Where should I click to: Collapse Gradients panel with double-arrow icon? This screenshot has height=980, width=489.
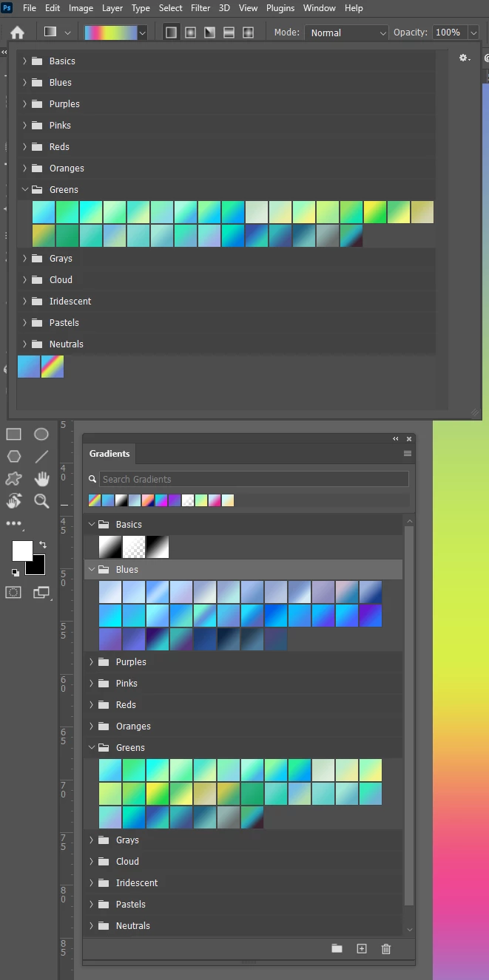pos(396,438)
